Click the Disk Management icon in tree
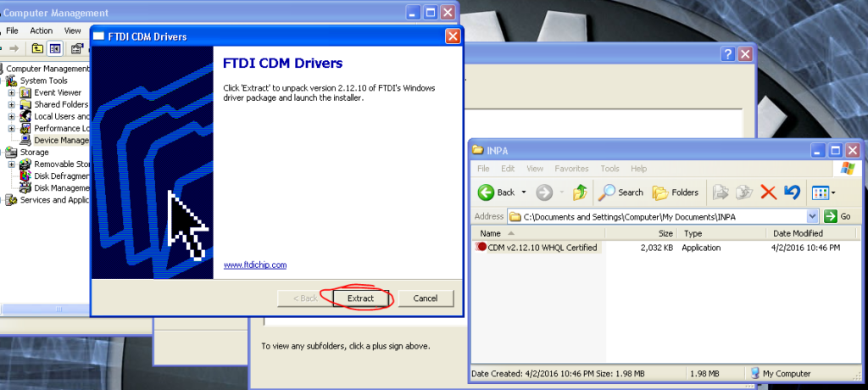This screenshot has width=868, height=390. [25, 188]
